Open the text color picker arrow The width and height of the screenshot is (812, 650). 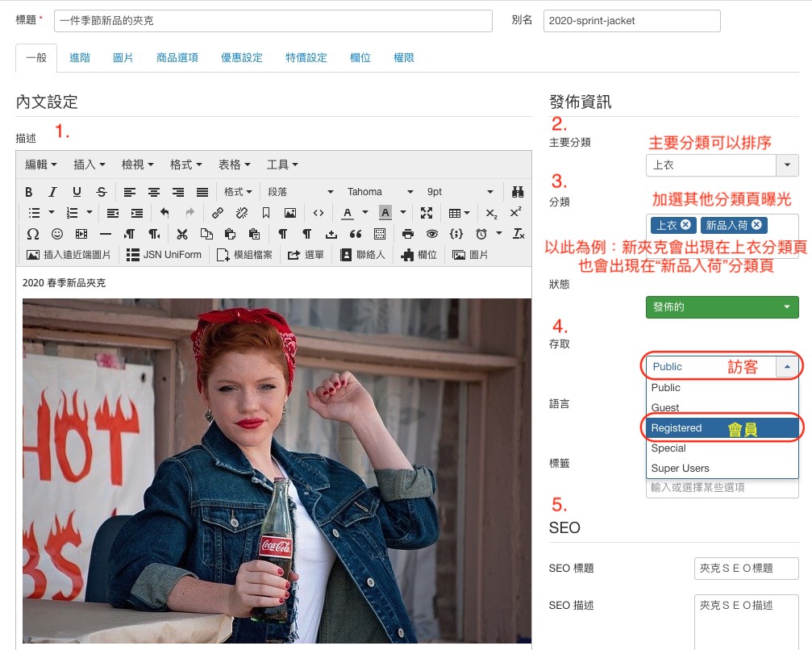[x=364, y=213]
